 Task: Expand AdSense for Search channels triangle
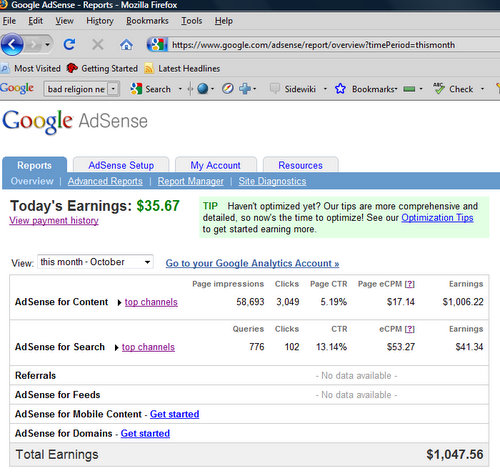116,348
